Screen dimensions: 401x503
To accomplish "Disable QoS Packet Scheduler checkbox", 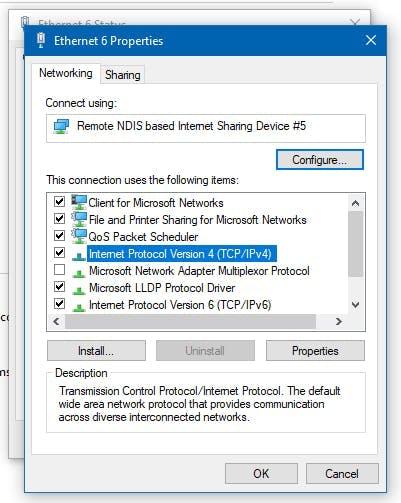I will 59,235.
